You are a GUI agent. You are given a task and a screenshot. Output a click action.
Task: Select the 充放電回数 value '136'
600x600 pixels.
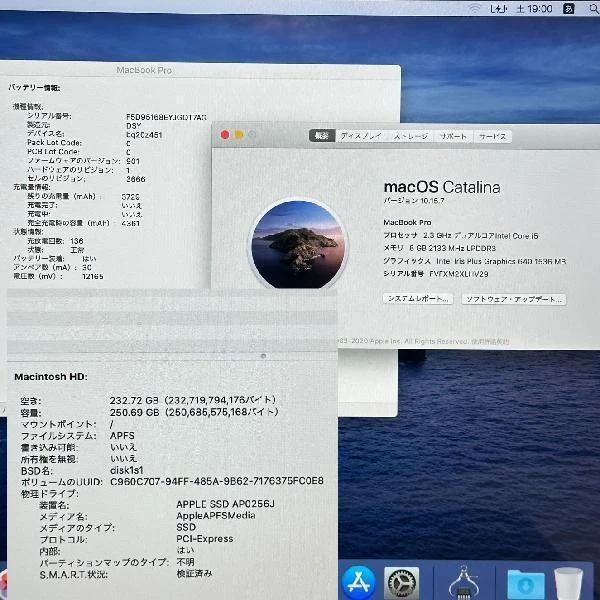[77, 241]
